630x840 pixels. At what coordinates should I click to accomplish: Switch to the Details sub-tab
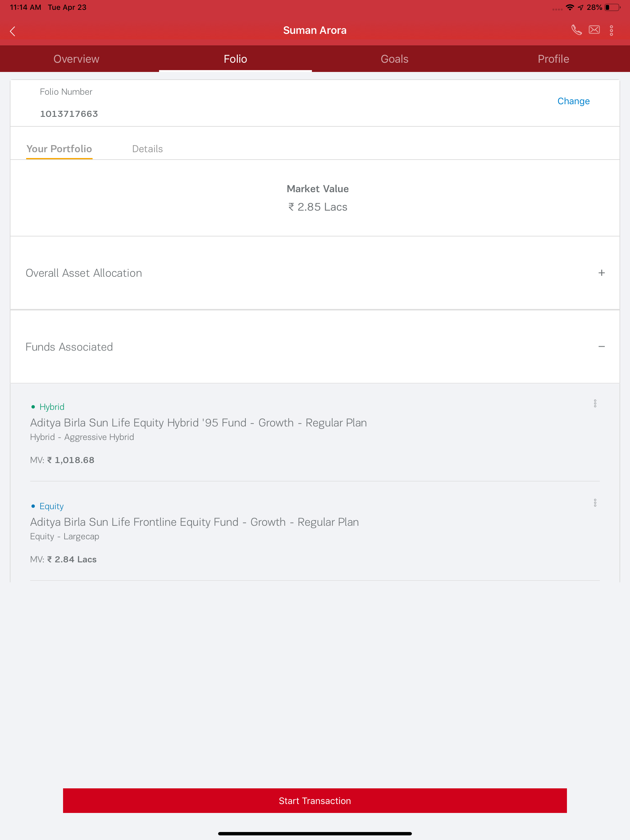point(147,149)
